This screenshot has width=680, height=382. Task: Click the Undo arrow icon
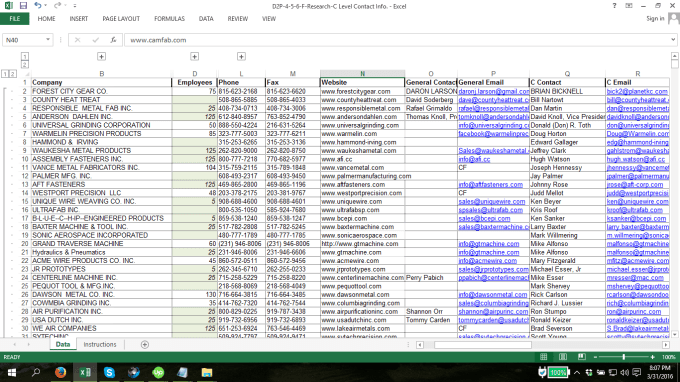[x=38, y=6]
